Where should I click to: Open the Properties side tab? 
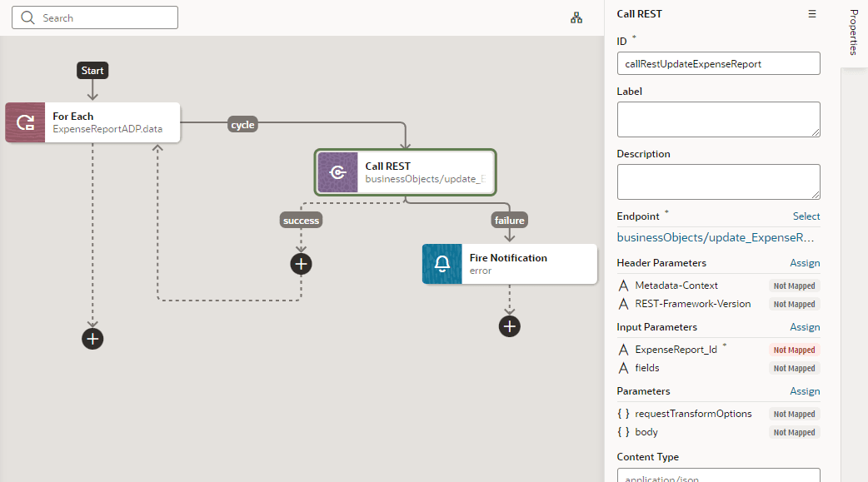(854, 32)
